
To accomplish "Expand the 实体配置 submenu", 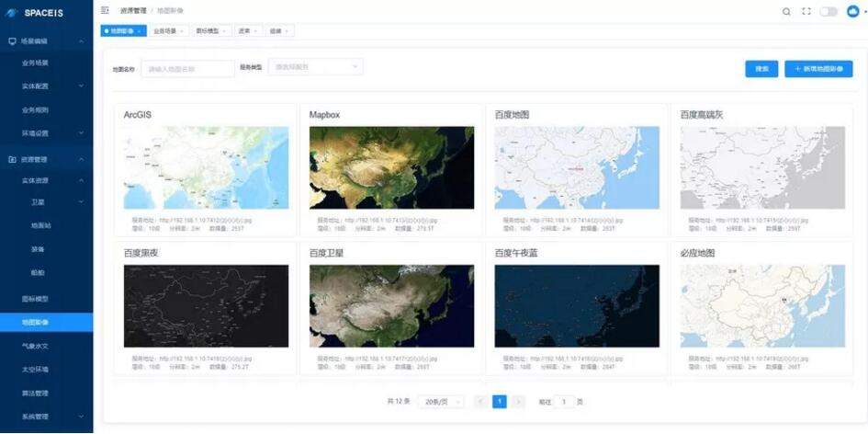I will [81, 86].
